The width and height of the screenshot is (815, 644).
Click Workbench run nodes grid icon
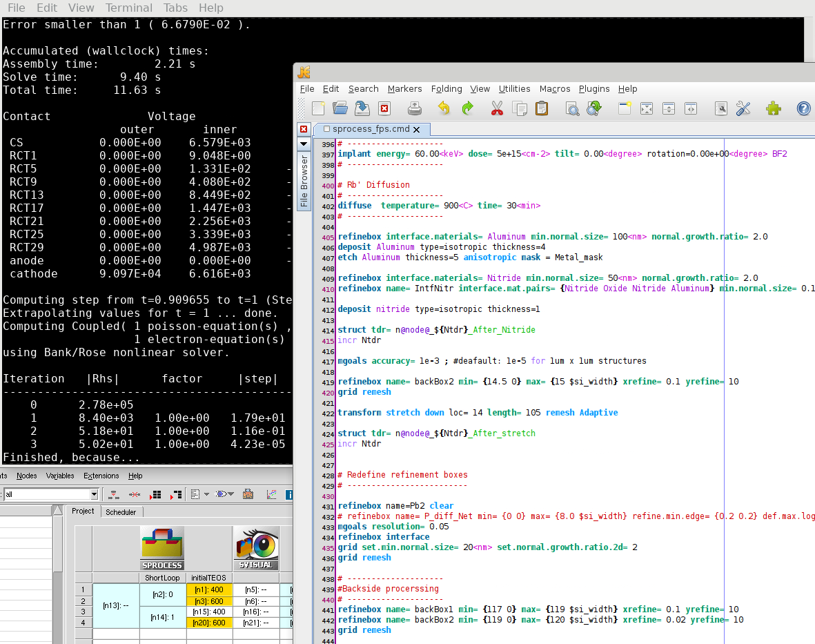(155, 494)
